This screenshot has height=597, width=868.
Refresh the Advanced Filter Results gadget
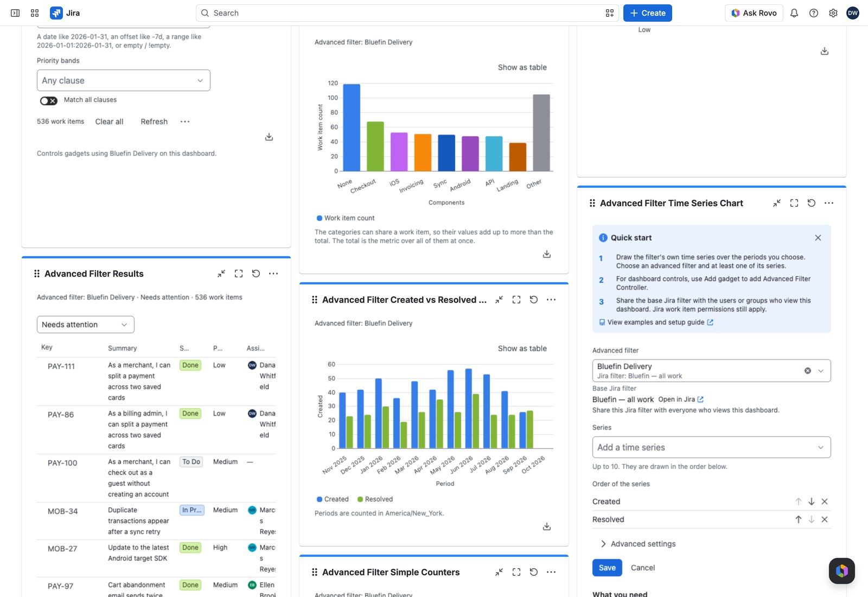pyautogui.click(x=256, y=274)
